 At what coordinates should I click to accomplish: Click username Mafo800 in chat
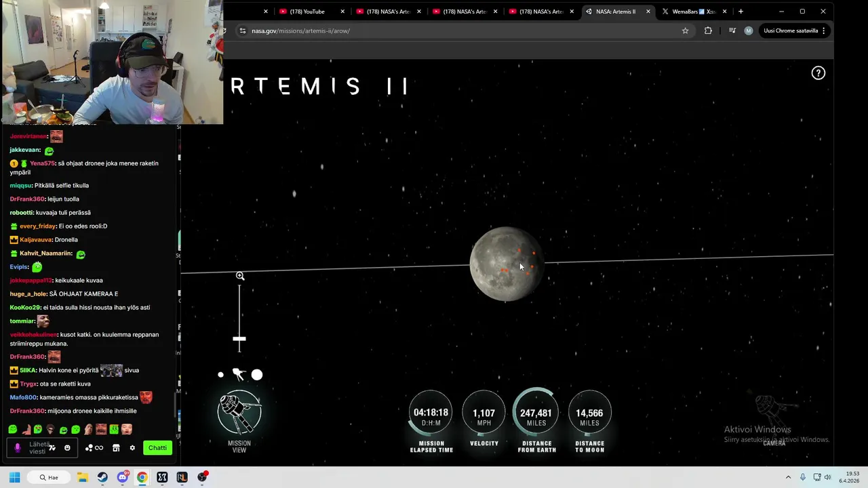point(23,397)
